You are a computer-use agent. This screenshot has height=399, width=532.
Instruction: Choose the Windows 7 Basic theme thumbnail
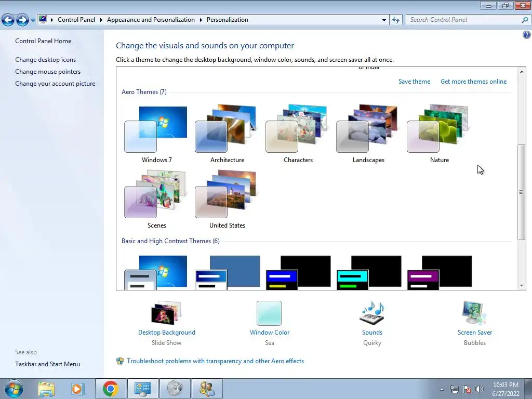(x=156, y=272)
